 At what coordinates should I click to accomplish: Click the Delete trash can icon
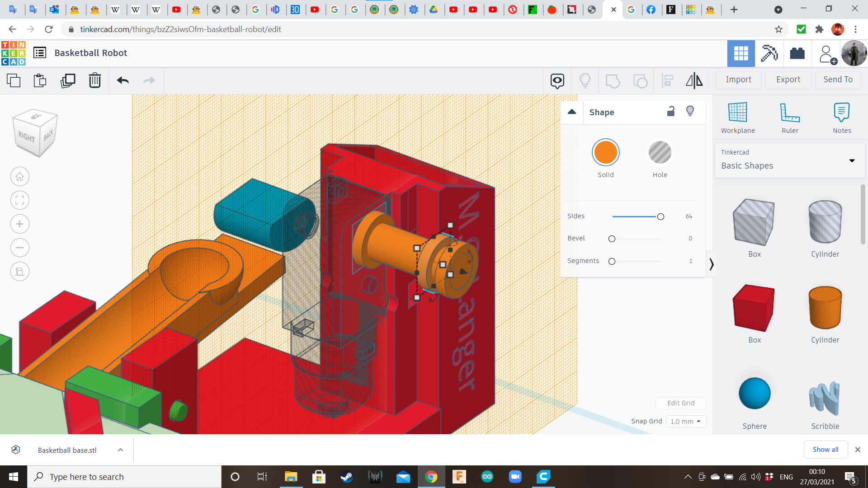tap(94, 80)
